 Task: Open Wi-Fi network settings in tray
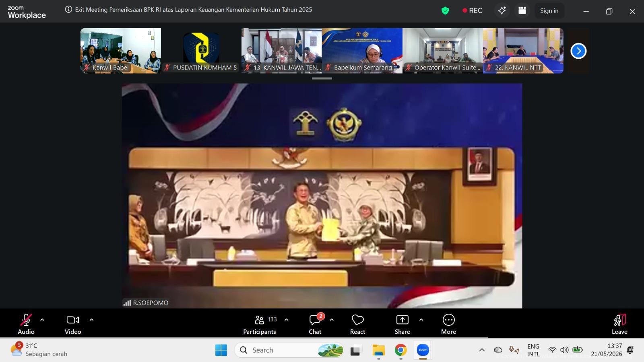[552, 350]
